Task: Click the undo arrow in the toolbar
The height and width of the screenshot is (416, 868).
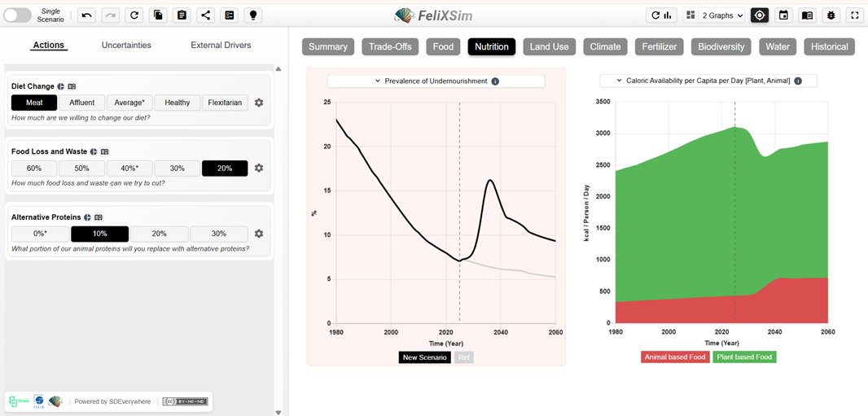Action: pyautogui.click(x=87, y=15)
